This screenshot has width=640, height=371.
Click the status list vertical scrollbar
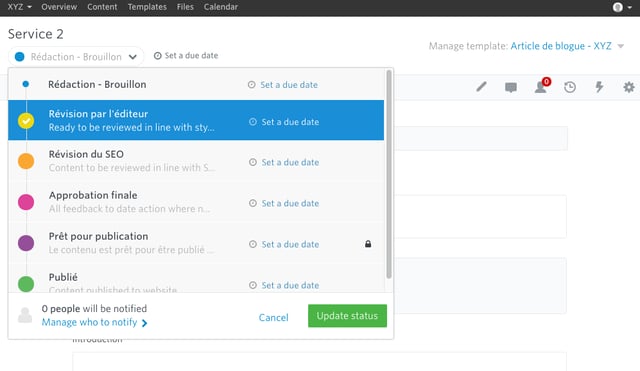click(389, 174)
